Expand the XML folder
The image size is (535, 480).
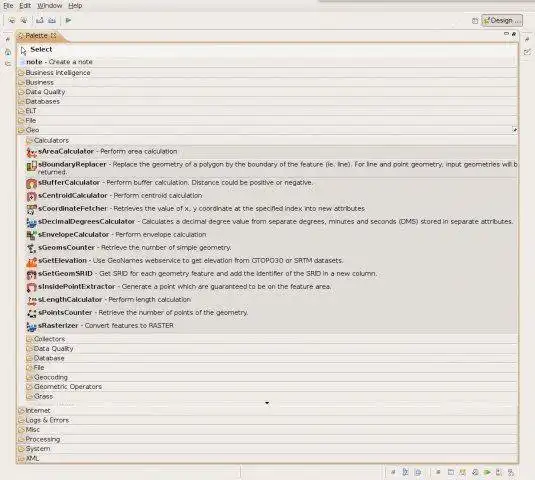[x=268, y=459]
